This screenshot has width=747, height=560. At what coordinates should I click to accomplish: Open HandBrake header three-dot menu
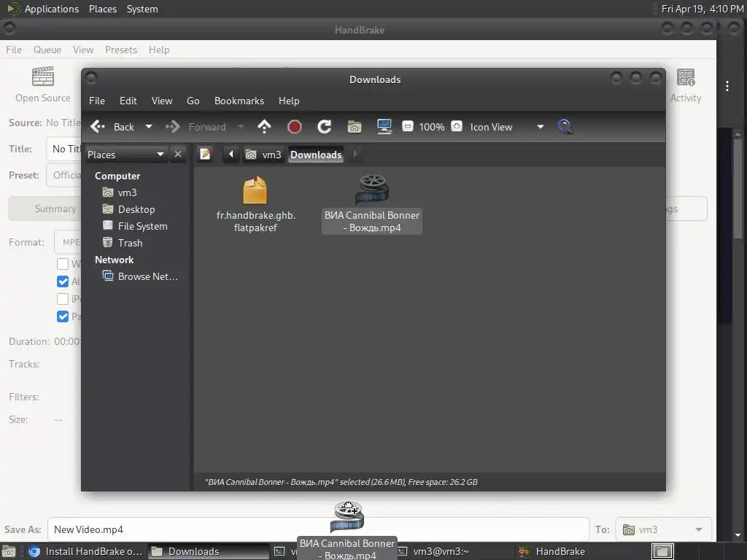coord(727,86)
